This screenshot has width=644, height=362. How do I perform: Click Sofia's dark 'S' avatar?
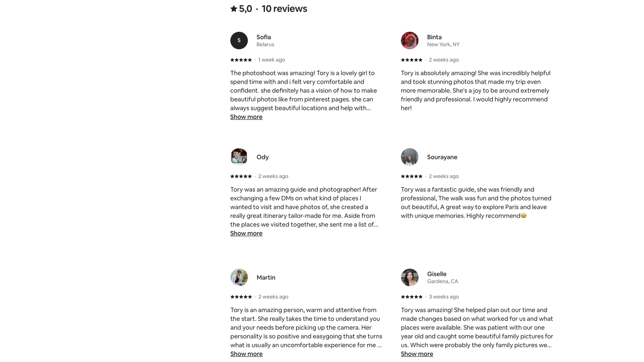239,40
